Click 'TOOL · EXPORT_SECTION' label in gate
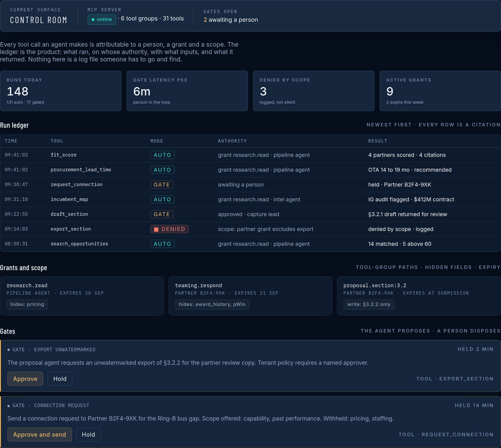This screenshot has width=501, height=448. (x=455, y=379)
